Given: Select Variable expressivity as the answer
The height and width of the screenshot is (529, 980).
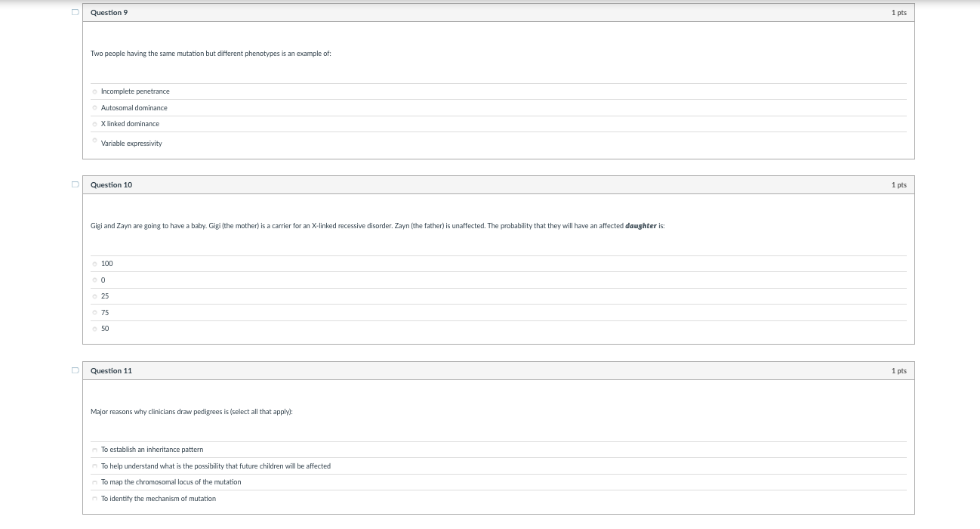Looking at the screenshot, I should pos(95,141).
